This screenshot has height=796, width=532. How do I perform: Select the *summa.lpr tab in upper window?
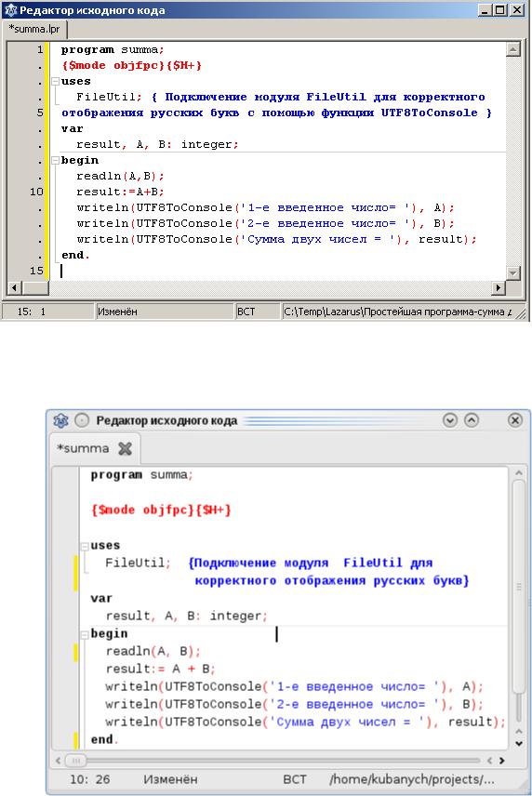point(34,29)
